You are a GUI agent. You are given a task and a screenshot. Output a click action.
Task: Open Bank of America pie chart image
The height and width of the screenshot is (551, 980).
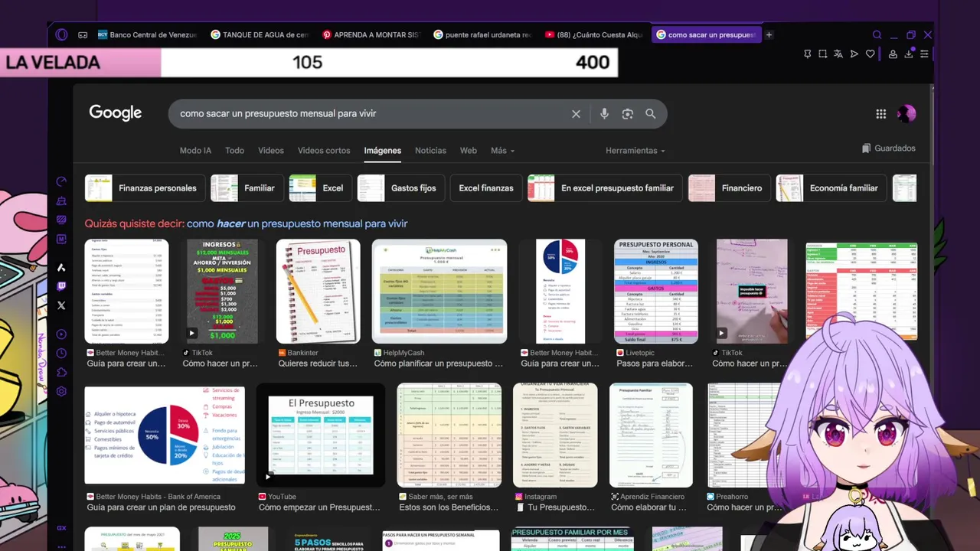tap(165, 435)
